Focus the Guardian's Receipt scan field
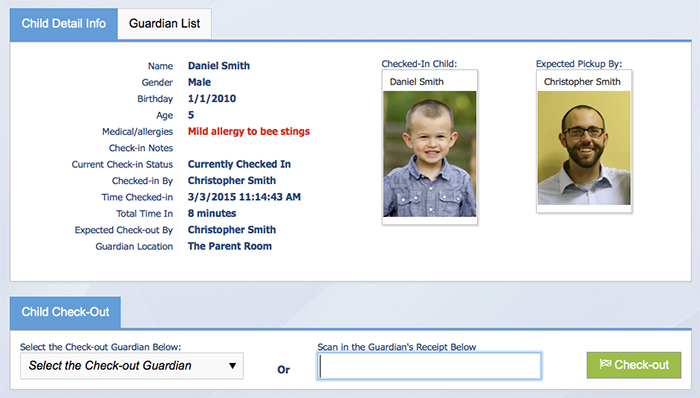 click(x=429, y=366)
